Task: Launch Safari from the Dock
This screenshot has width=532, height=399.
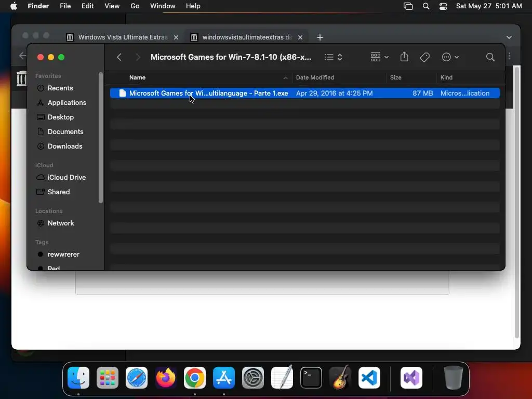Action: [x=137, y=378]
